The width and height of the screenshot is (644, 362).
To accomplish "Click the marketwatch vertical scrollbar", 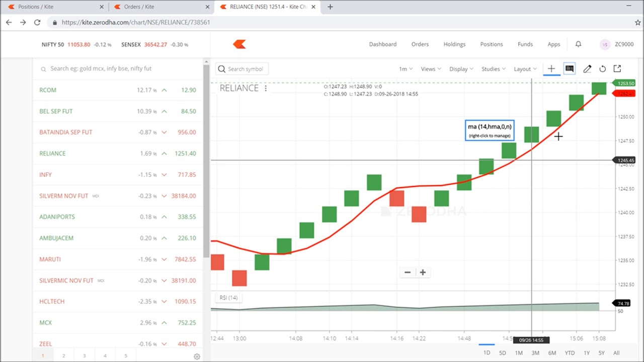I will click(x=206, y=161).
